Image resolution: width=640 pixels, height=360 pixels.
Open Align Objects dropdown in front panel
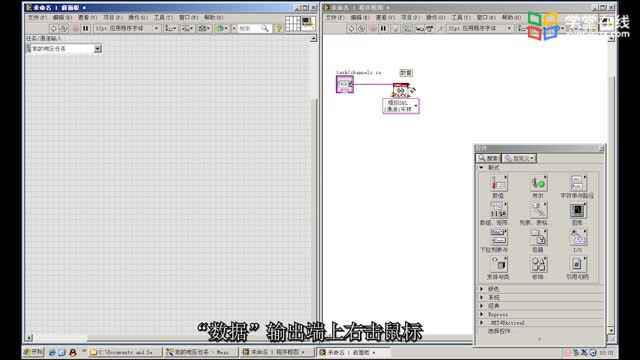point(170,28)
